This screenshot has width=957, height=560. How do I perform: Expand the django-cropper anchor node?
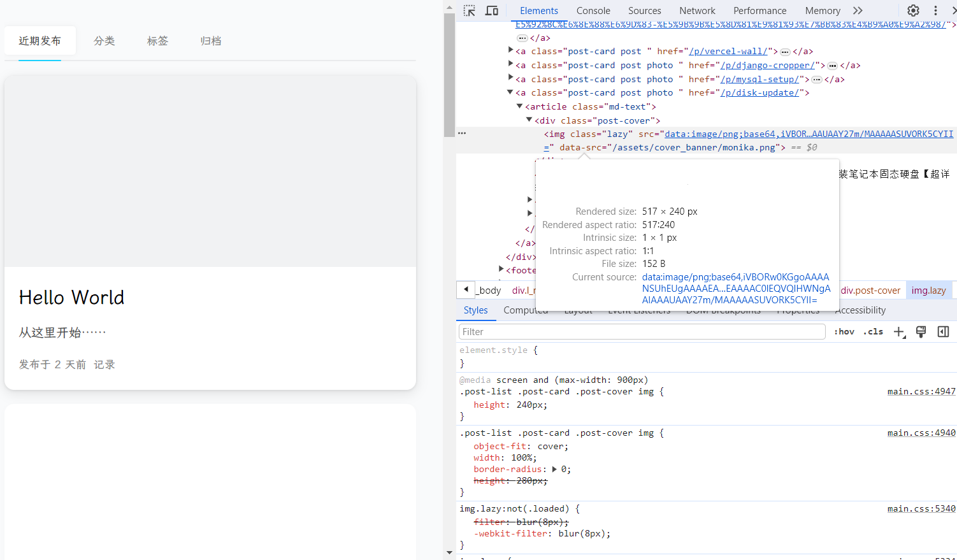510,64
